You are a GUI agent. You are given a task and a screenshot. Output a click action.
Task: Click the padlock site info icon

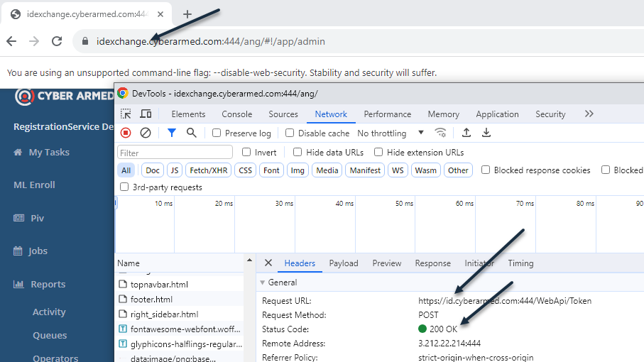pos(85,41)
